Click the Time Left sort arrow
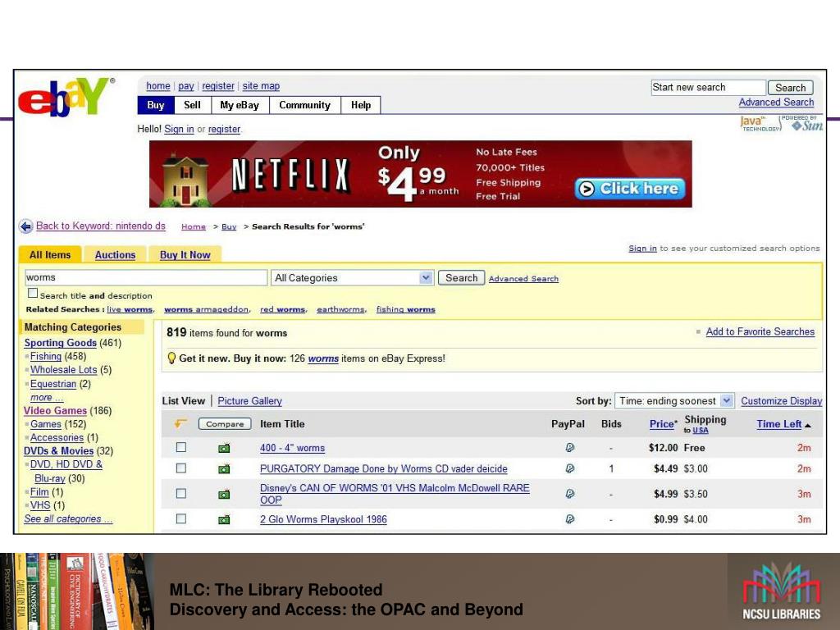The height and width of the screenshot is (630, 840). (808, 426)
